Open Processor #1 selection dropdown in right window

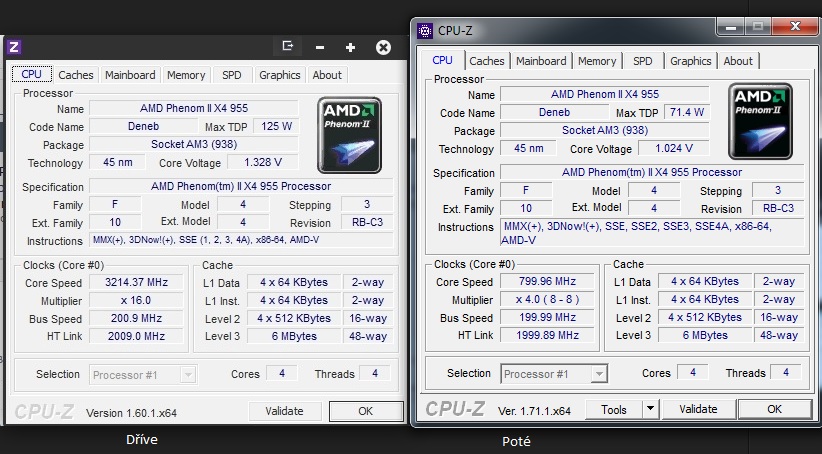tap(554, 374)
